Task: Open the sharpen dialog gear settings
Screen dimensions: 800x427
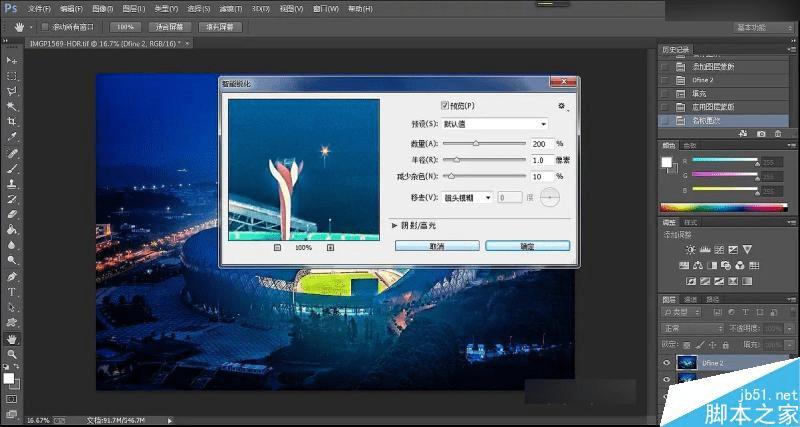Action: pos(562,106)
